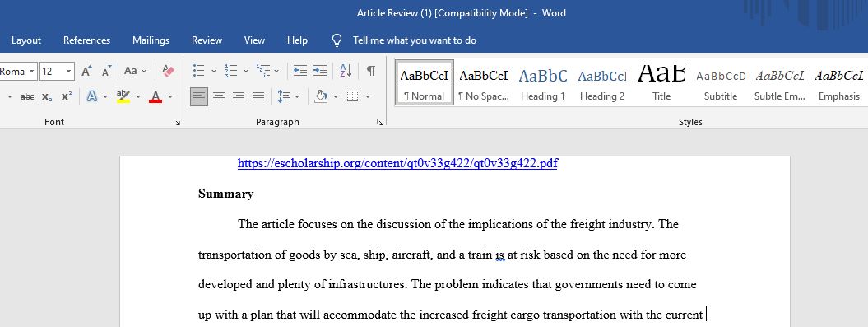Click the Clear All Formatting eraser icon
The height and width of the screenshot is (327, 868).
click(x=169, y=71)
